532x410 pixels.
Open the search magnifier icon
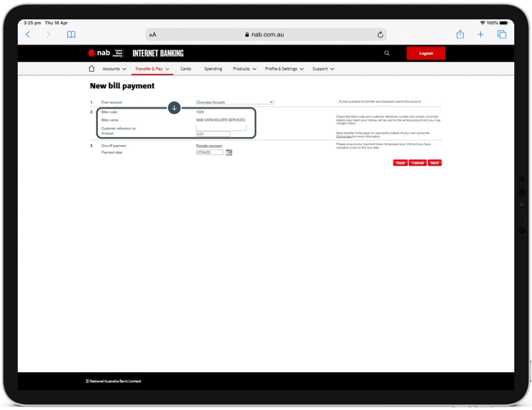[x=387, y=53]
